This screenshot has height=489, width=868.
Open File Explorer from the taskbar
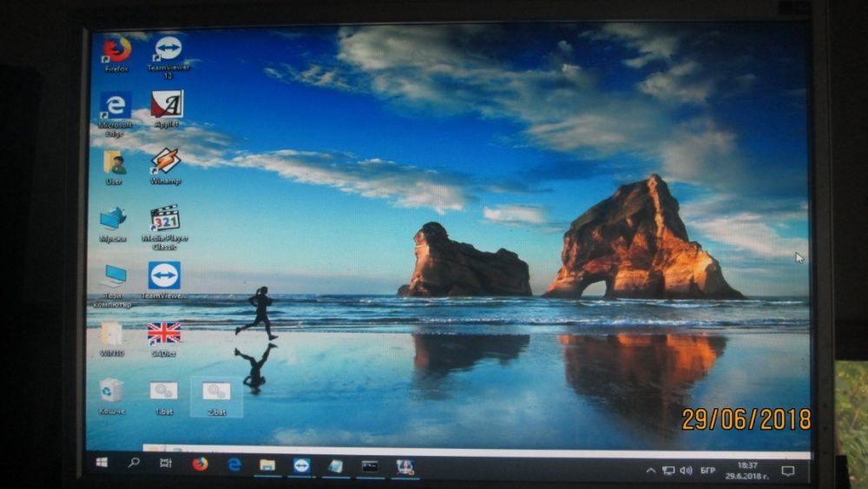(267, 466)
